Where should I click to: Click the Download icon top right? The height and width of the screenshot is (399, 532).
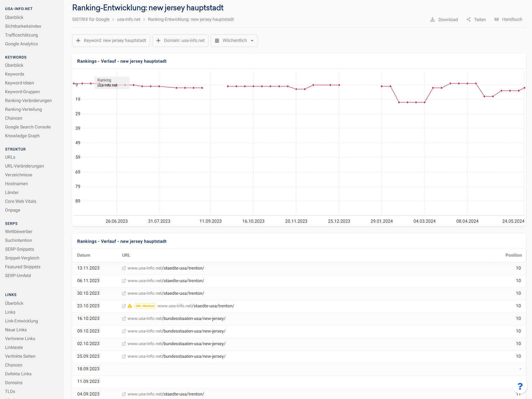coord(432,19)
